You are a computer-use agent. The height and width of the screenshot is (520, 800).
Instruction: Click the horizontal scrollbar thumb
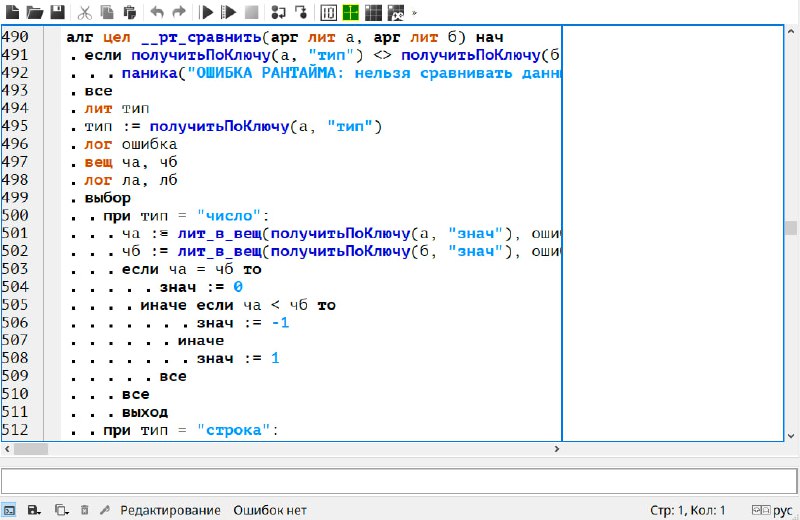point(31,449)
